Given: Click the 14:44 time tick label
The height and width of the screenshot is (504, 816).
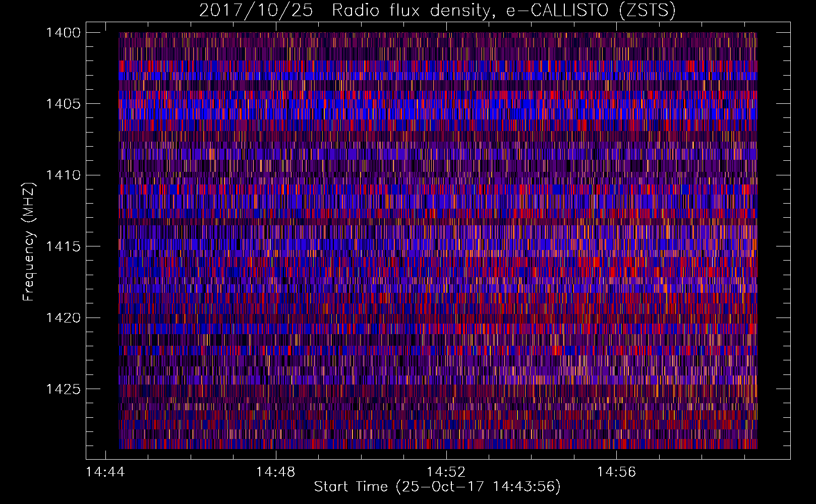Looking at the screenshot, I should [105, 472].
